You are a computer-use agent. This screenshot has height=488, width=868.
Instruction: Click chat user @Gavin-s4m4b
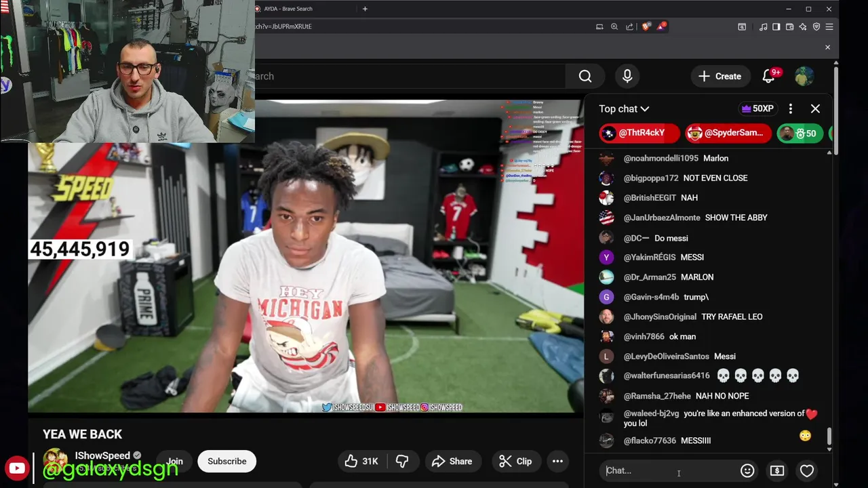[x=651, y=297]
